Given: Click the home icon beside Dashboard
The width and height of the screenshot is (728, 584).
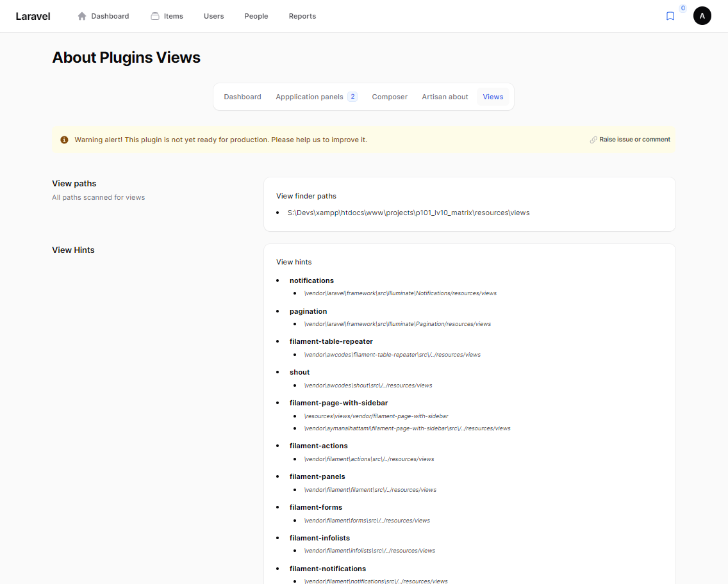Looking at the screenshot, I should tap(82, 16).
